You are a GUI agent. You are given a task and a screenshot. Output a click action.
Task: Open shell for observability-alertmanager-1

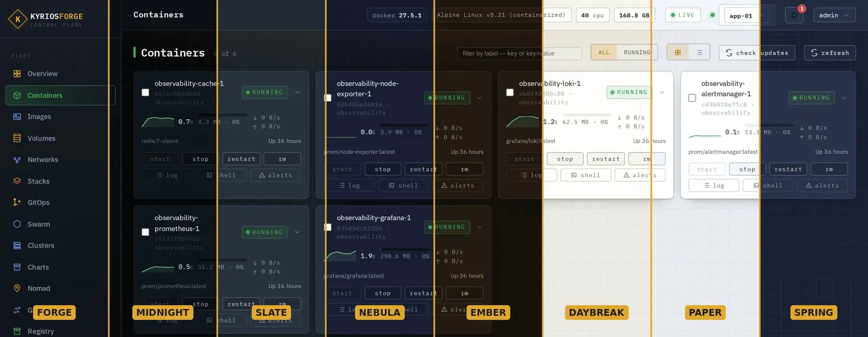(768, 185)
